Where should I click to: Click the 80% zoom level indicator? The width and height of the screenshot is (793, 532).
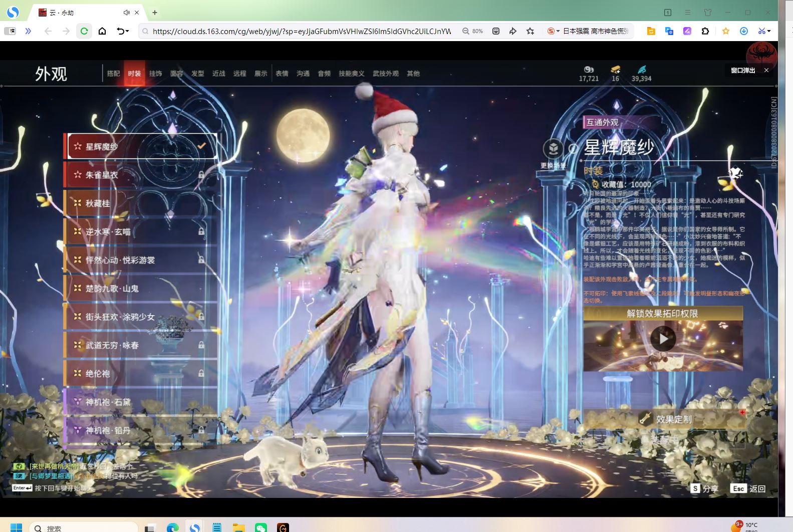tap(472, 31)
